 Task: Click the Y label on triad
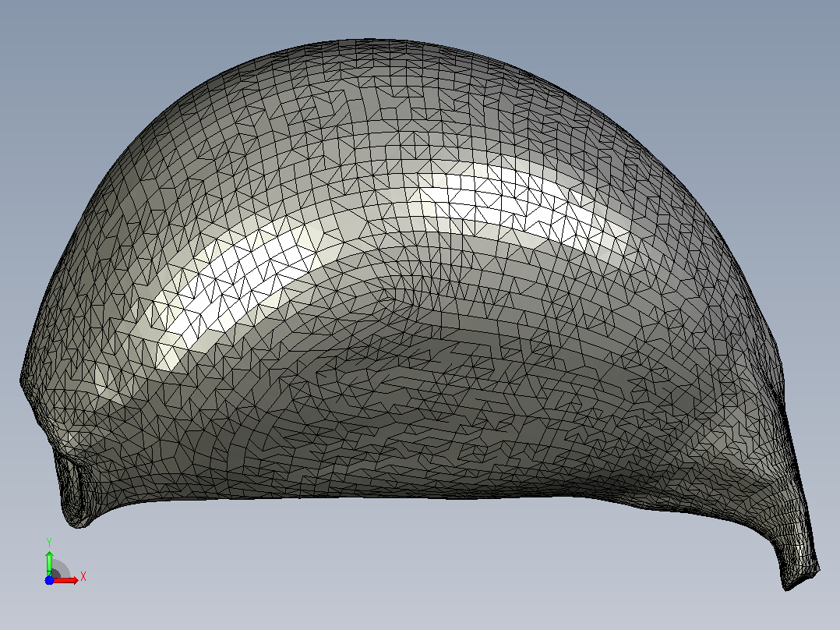click(49, 543)
